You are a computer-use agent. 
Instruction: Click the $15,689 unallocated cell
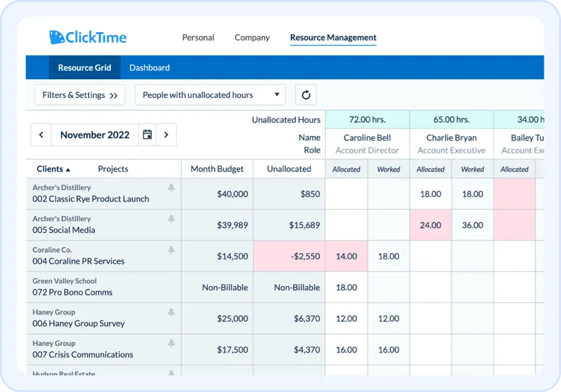click(x=289, y=225)
